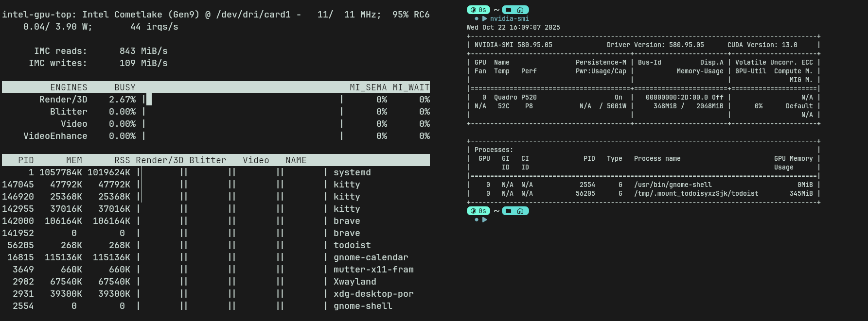The image size is (868, 321).
Task: Click the nvidia-smi command text
Action: pos(509,19)
